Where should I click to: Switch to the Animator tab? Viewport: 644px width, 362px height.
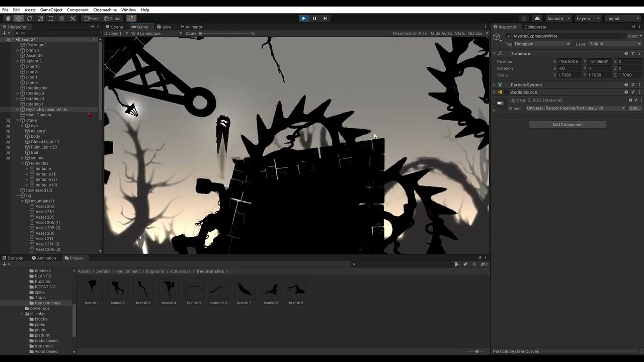pos(191,27)
